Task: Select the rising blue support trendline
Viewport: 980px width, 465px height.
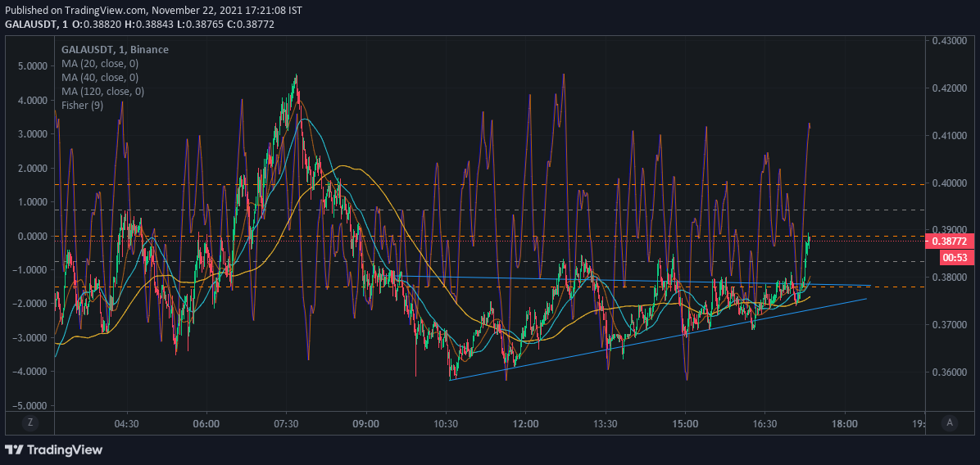Action: [x=658, y=339]
